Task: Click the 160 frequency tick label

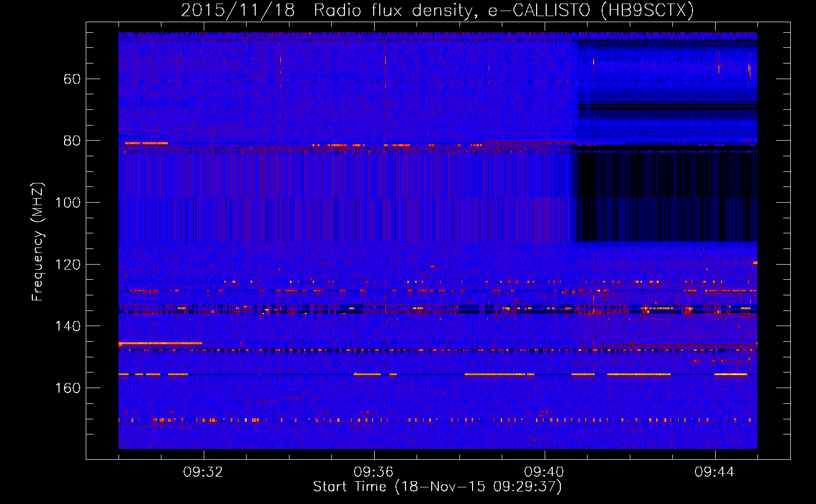Action: (68, 388)
